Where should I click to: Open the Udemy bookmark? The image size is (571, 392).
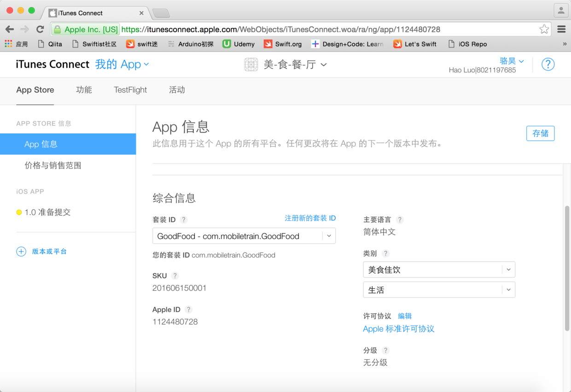pyautogui.click(x=239, y=44)
